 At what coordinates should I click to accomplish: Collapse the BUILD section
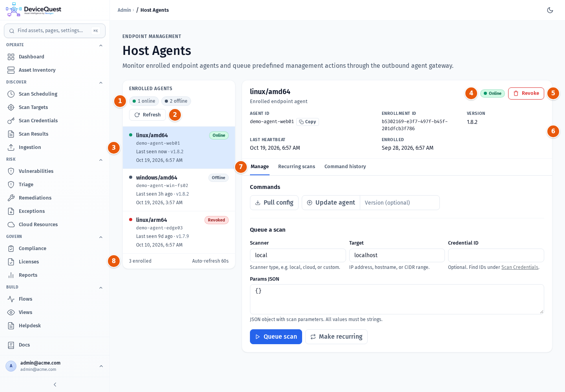(x=101, y=288)
